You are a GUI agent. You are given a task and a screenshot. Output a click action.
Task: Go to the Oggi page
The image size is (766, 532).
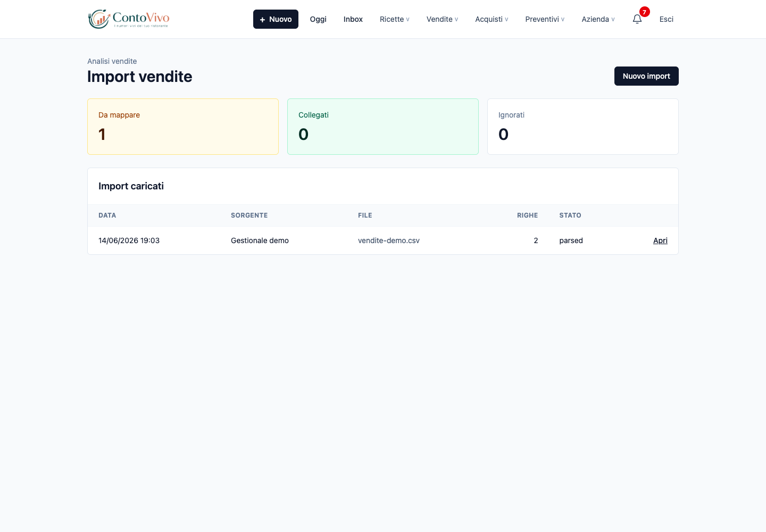pos(318,19)
